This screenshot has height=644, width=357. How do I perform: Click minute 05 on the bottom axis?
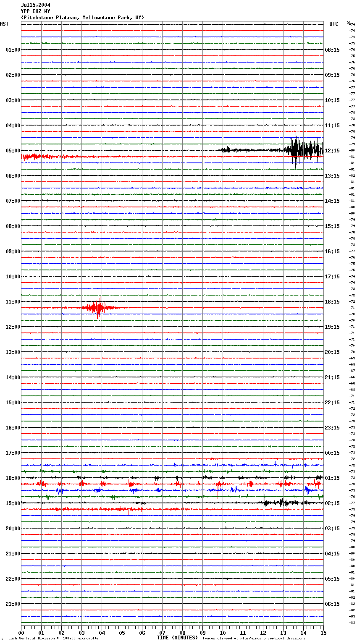click(x=122, y=633)
